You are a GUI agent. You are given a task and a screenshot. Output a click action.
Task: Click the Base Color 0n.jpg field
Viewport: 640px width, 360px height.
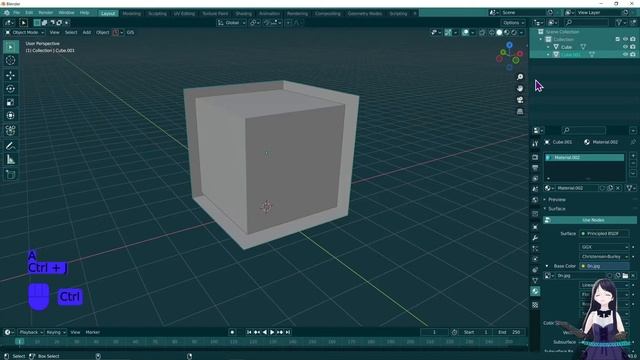[x=604, y=266]
